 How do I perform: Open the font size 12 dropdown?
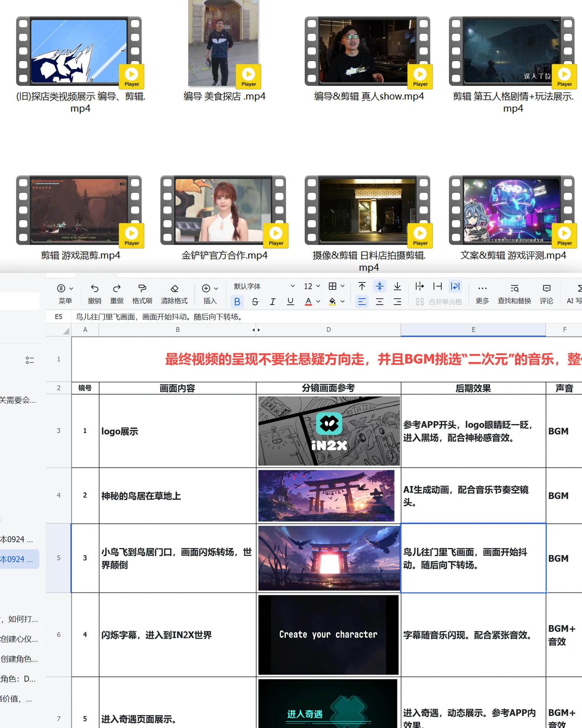click(312, 286)
